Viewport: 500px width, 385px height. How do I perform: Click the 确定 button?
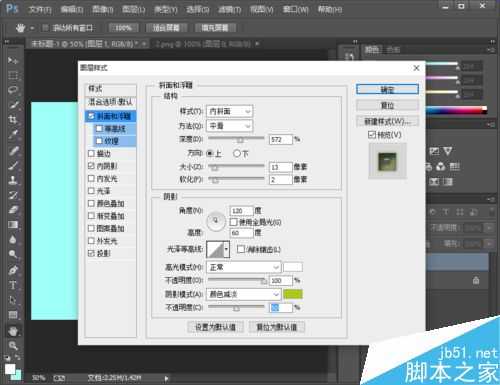(x=387, y=89)
